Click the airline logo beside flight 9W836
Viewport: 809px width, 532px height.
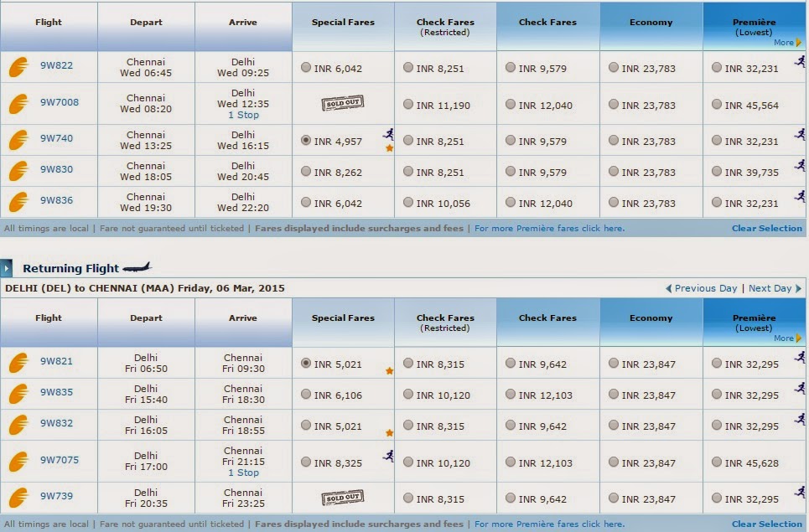18,202
